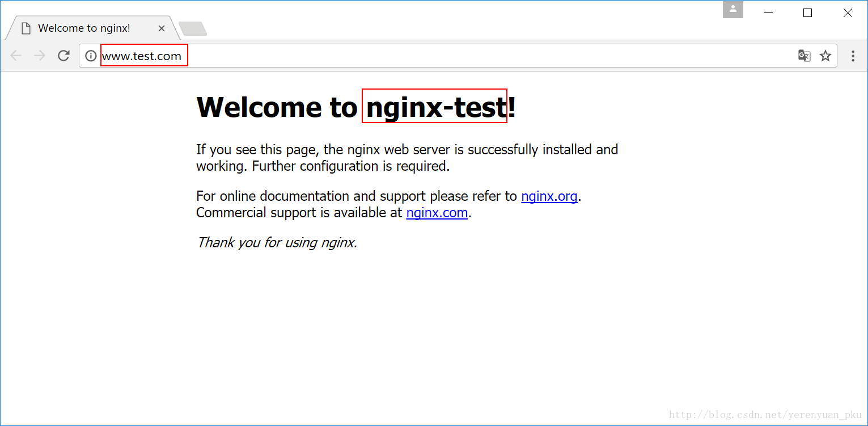The image size is (868, 426).
Task: Click the browser back arrow
Action: coord(16,56)
